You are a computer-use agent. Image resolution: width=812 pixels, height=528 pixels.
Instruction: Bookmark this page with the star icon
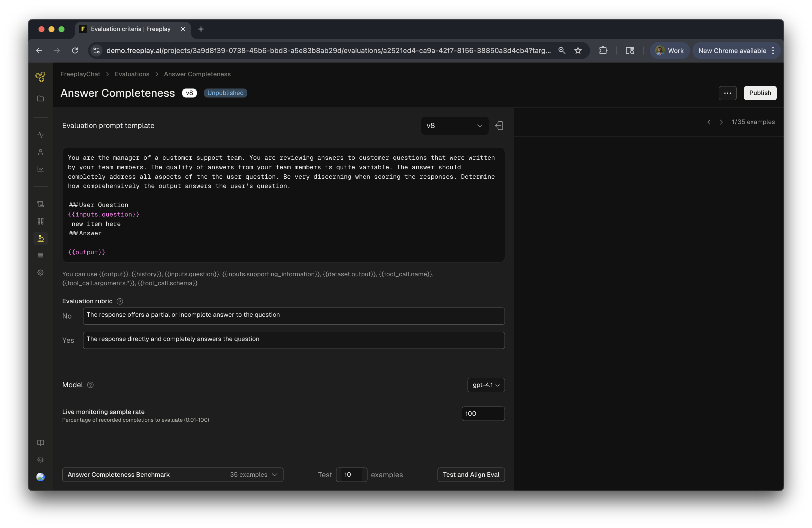pyautogui.click(x=578, y=51)
